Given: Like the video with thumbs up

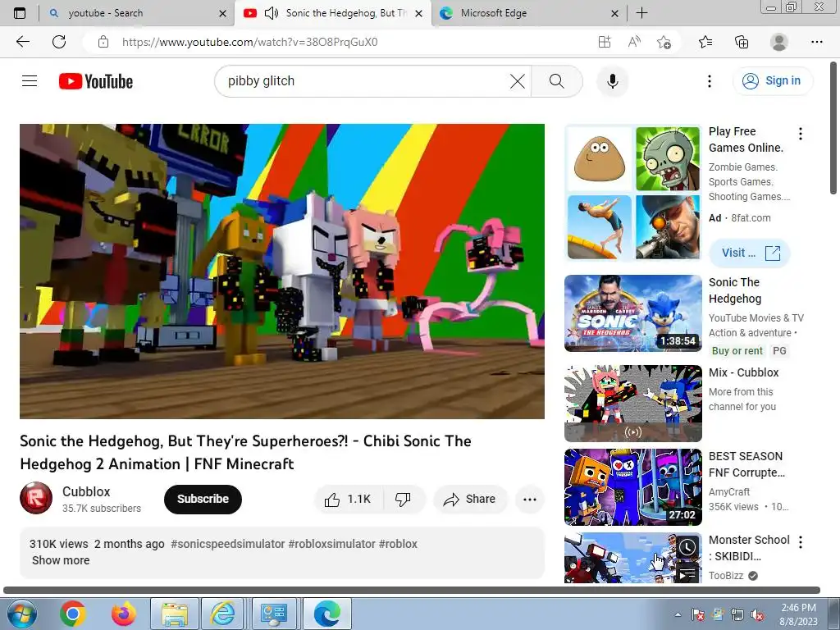Looking at the screenshot, I should 348,500.
